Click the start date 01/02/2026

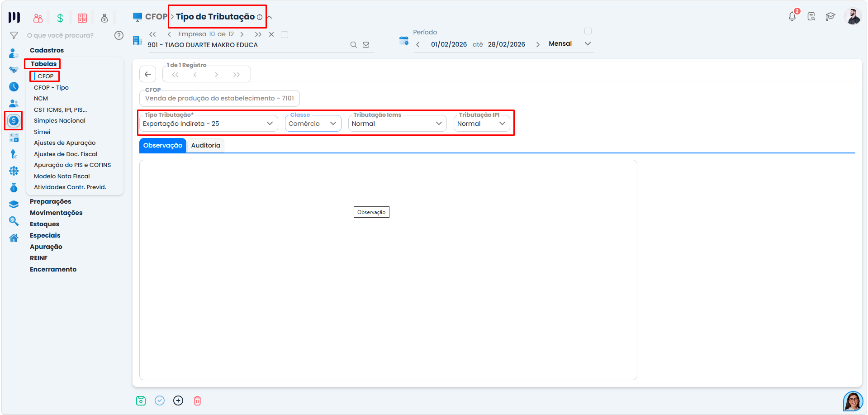[449, 44]
